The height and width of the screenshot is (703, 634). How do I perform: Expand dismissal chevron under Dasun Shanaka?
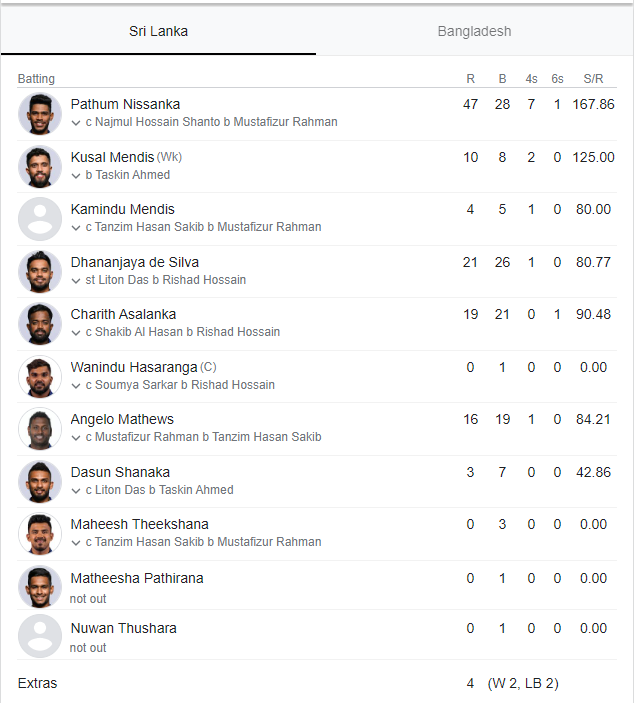pyautogui.click(x=76, y=491)
